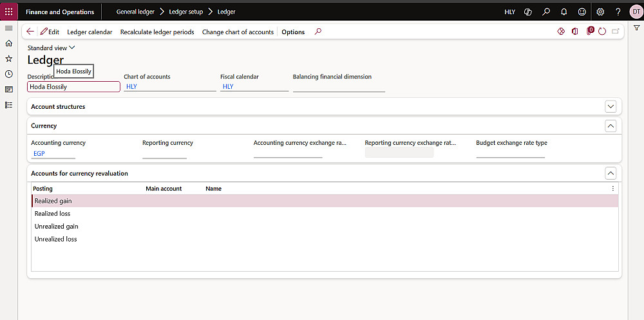Collapse Accounts for currency revaluation section
Viewport: 644px width, 320px height.
tap(611, 173)
